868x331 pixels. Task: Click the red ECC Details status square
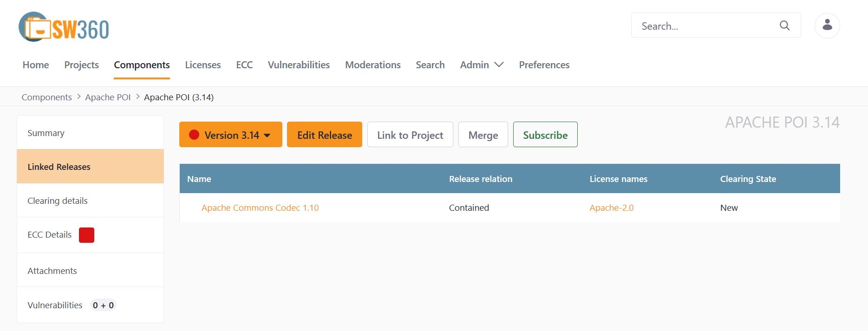click(86, 235)
